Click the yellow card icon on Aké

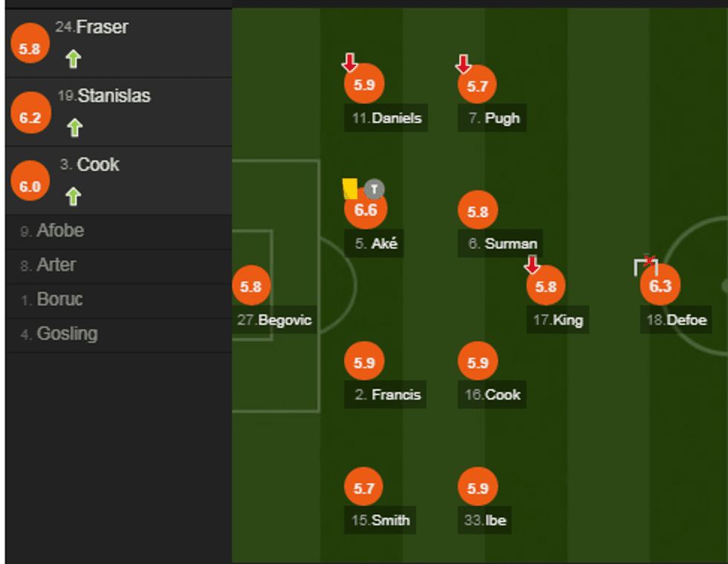pyautogui.click(x=350, y=189)
